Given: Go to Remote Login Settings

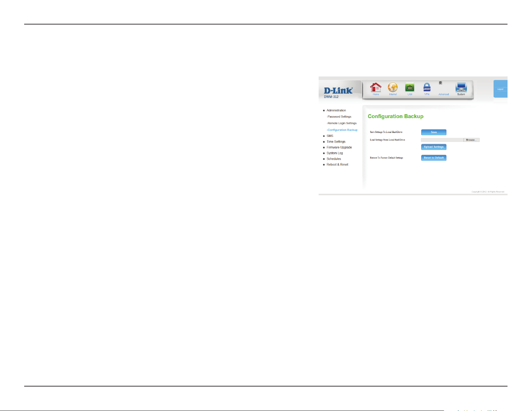Looking at the screenshot, I should pyautogui.click(x=342, y=123).
